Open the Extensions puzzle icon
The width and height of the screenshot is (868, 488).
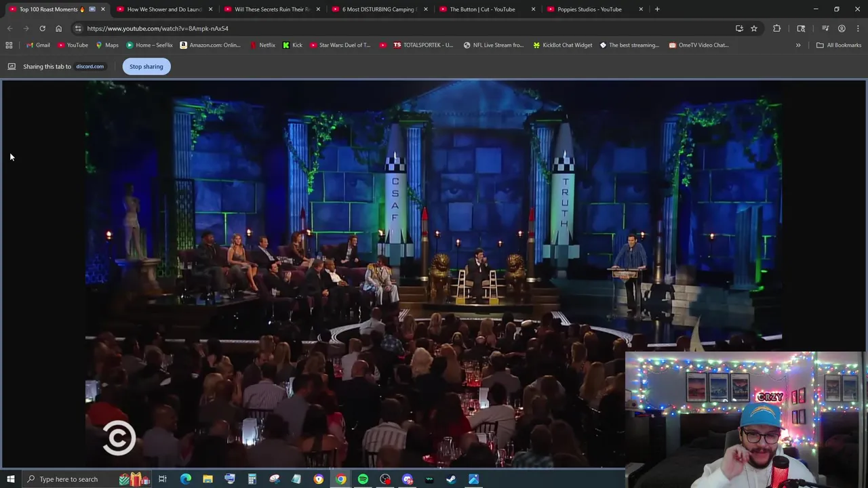click(776, 28)
